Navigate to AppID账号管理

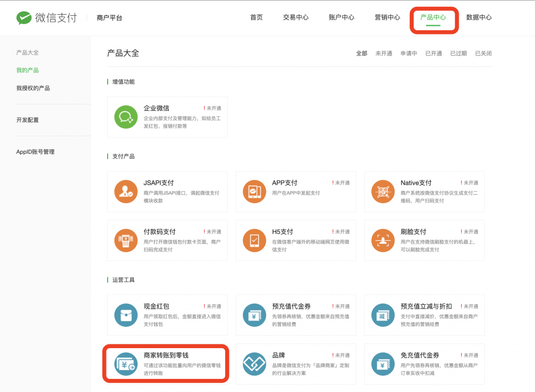(34, 152)
